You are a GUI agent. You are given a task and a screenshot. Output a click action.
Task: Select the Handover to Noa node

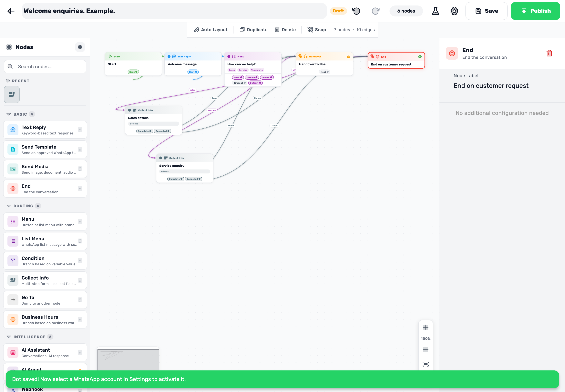coord(324,64)
